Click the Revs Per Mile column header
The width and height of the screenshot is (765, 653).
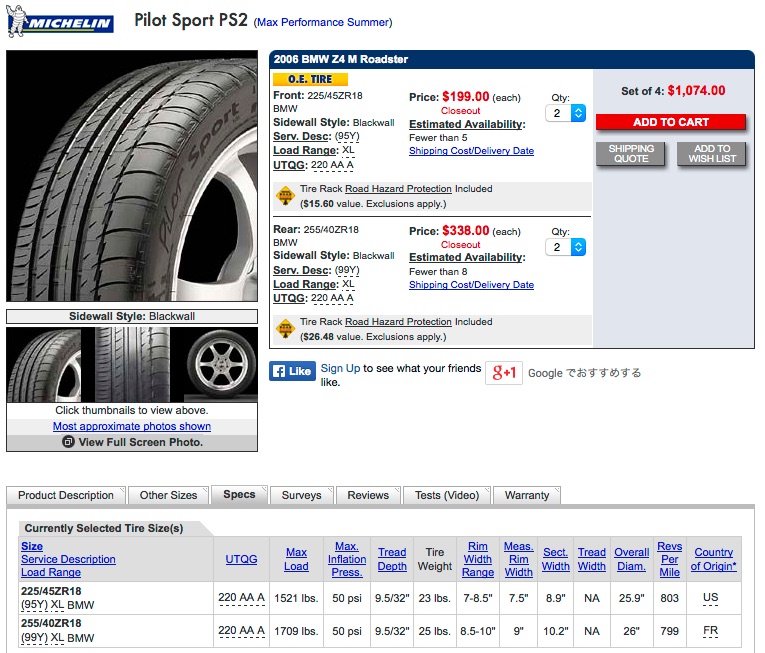pyautogui.click(x=669, y=559)
